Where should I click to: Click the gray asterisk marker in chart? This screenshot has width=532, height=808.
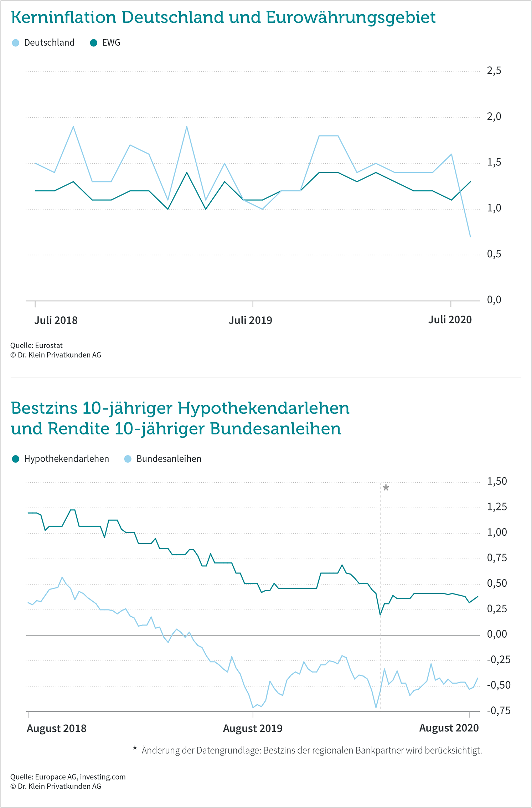(x=386, y=488)
